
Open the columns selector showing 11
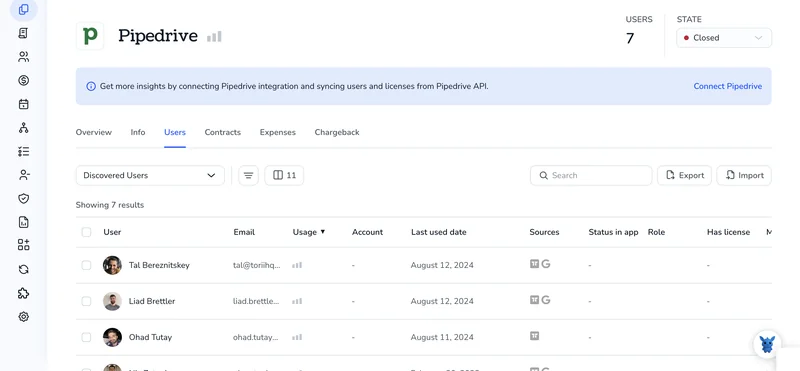(284, 175)
